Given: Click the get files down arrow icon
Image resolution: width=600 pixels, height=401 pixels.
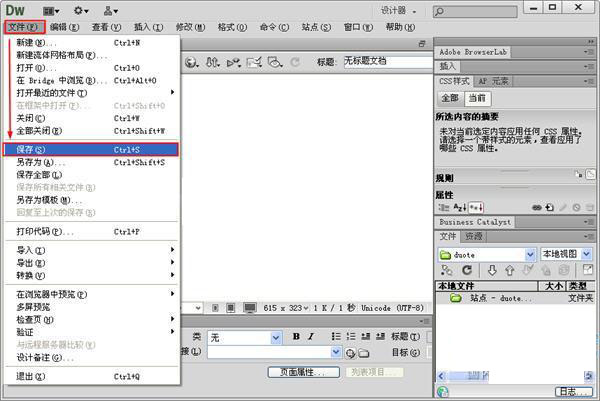Looking at the screenshot, I should (491, 271).
